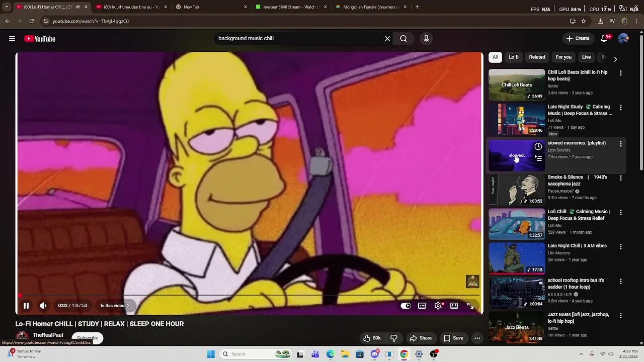Click the 'Create' button
This screenshot has height=362, width=644.
[578, 39]
